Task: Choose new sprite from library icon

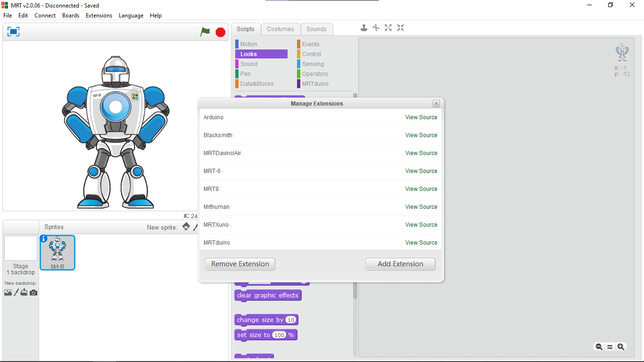Action: click(x=186, y=227)
